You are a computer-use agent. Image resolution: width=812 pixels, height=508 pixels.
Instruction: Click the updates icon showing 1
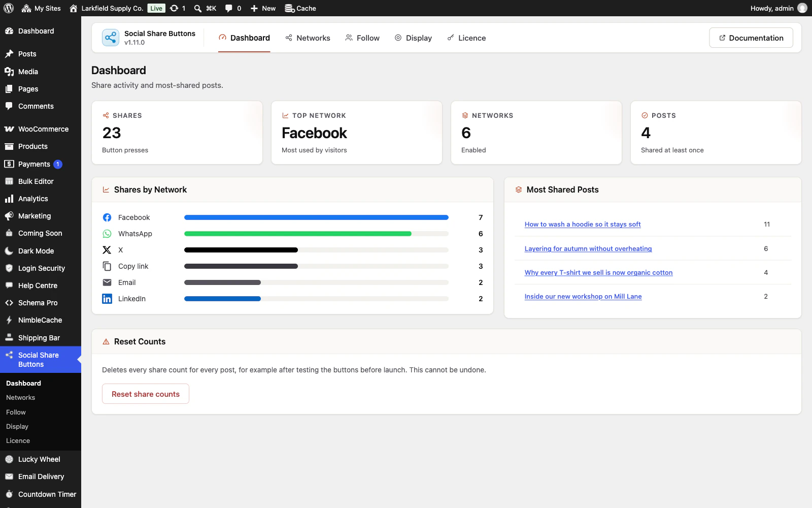point(178,8)
